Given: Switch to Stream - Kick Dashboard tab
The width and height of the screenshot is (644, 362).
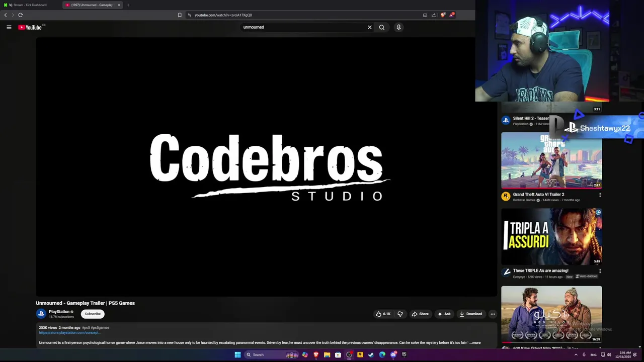Looking at the screenshot, I should coord(30,5).
